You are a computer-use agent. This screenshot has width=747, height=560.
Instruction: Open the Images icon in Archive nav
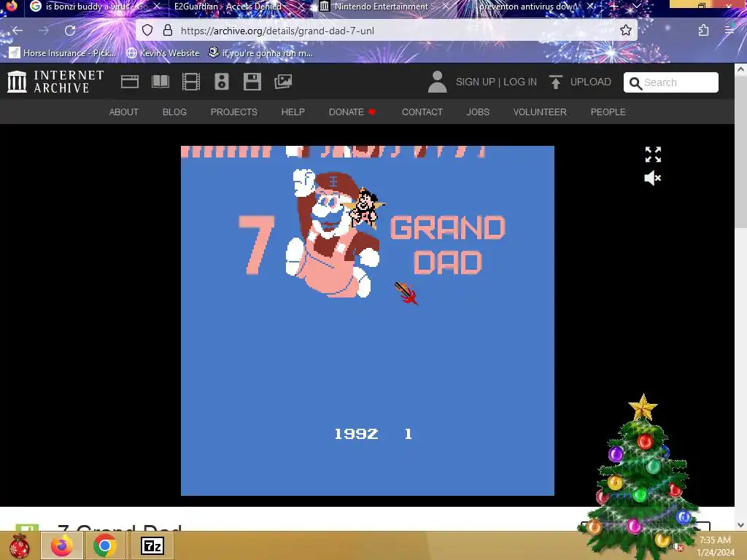pos(283,82)
